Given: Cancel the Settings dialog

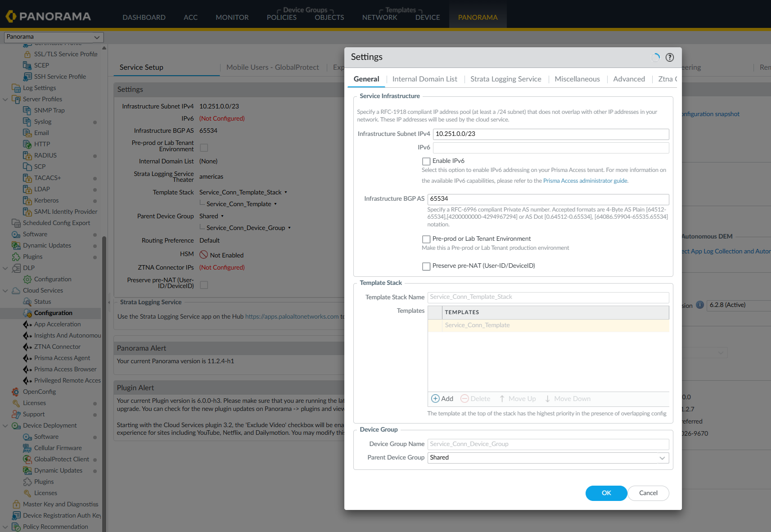Looking at the screenshot, I should pos(648,493).
